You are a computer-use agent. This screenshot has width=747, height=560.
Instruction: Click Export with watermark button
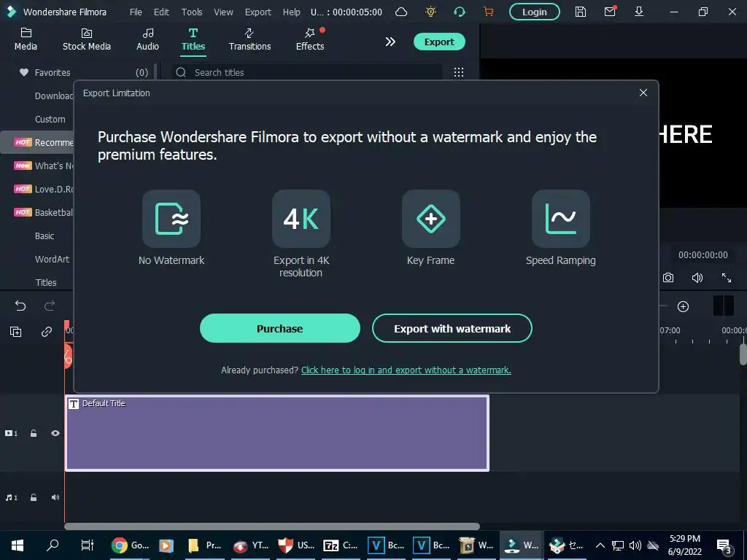tap(452, 328)
